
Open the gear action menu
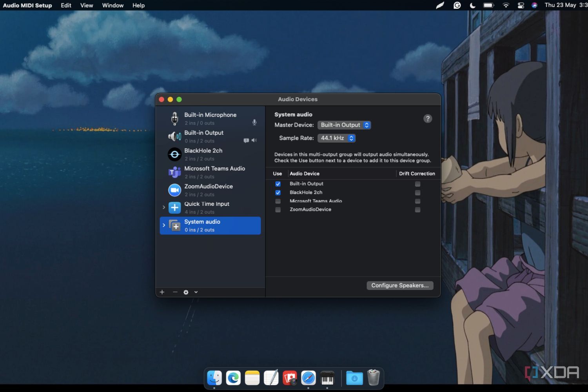coord(186,292)
